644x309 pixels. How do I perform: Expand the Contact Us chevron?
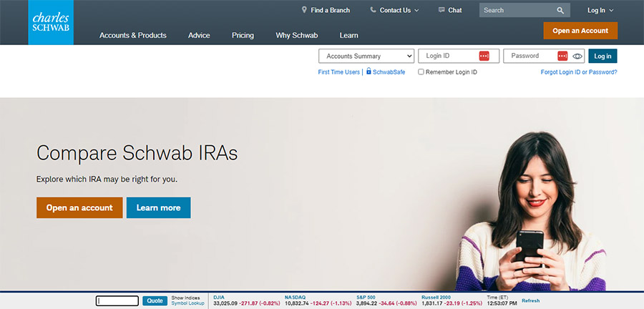[416, 11]
